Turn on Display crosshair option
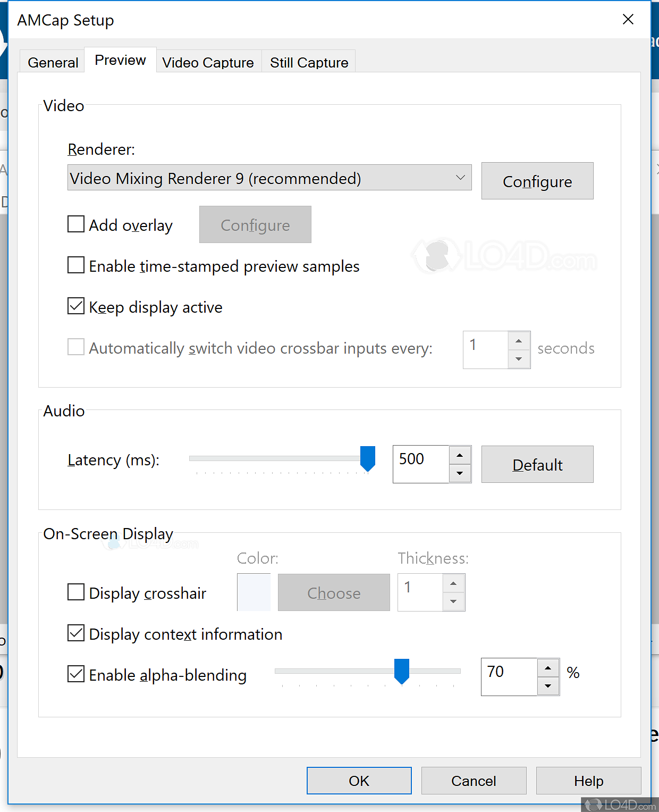This screenshot has width=659, height=812. pos(76,592)
